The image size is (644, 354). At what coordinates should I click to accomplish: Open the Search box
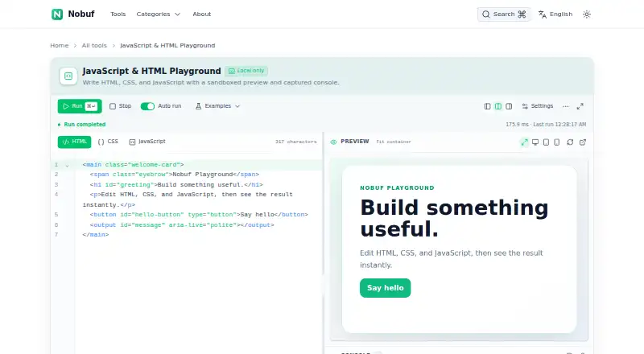(x=504, y=14)
